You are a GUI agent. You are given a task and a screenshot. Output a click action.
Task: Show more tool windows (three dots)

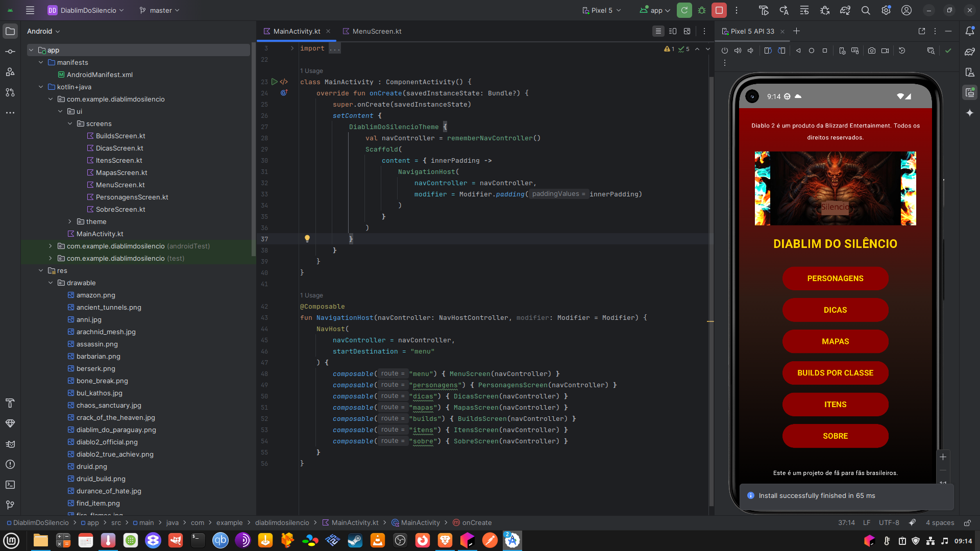[10, 113]
